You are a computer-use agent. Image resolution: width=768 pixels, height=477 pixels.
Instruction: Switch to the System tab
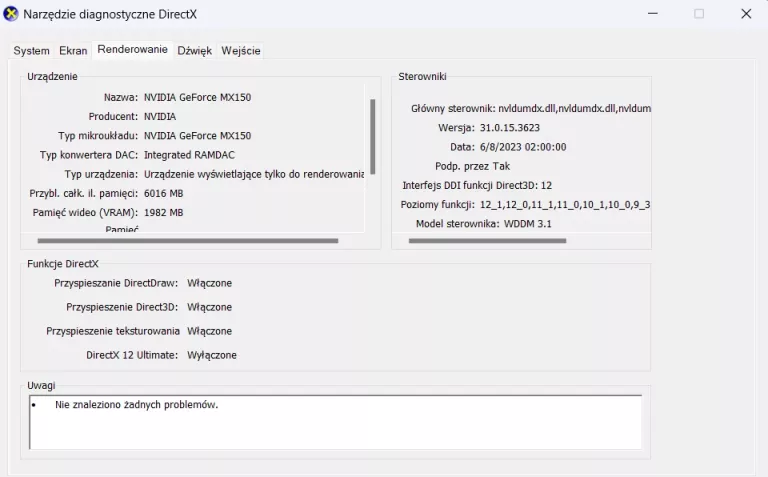coord(31,51)
